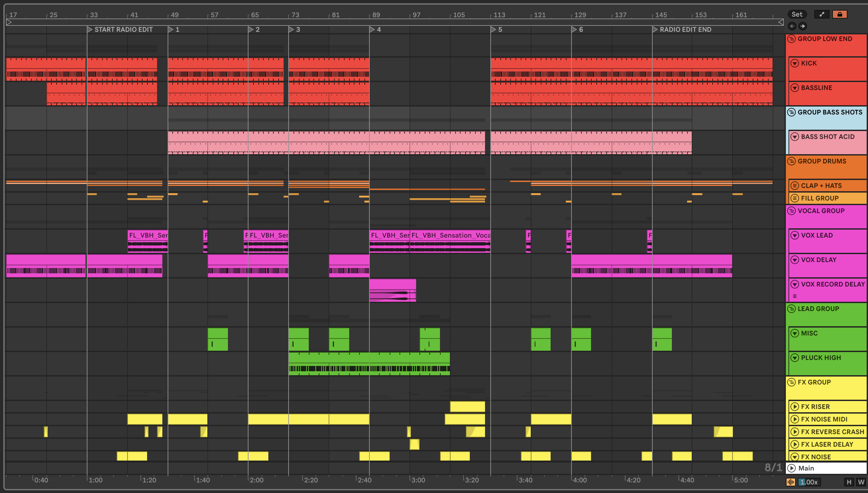Click the H optimize height button

tap(849, 482)
